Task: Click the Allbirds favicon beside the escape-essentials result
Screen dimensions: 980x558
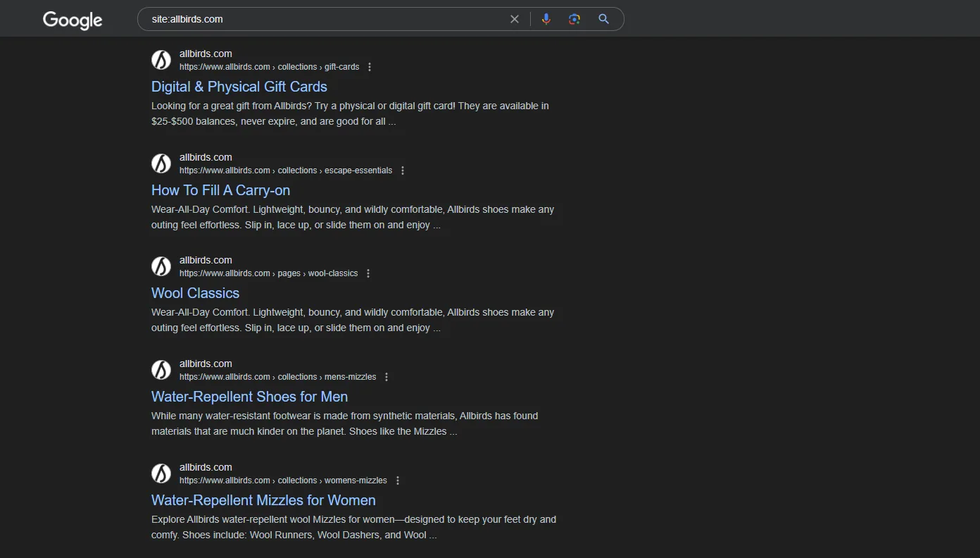Action: click(161, 163)
